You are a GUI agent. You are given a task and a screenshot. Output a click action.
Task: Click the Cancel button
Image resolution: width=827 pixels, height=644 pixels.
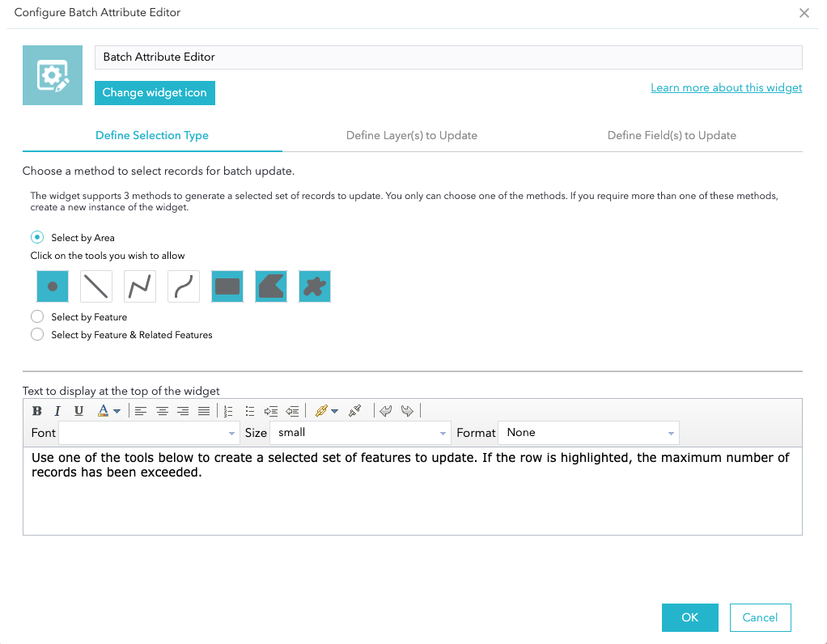pyautogui.click(x=760, y=617)
